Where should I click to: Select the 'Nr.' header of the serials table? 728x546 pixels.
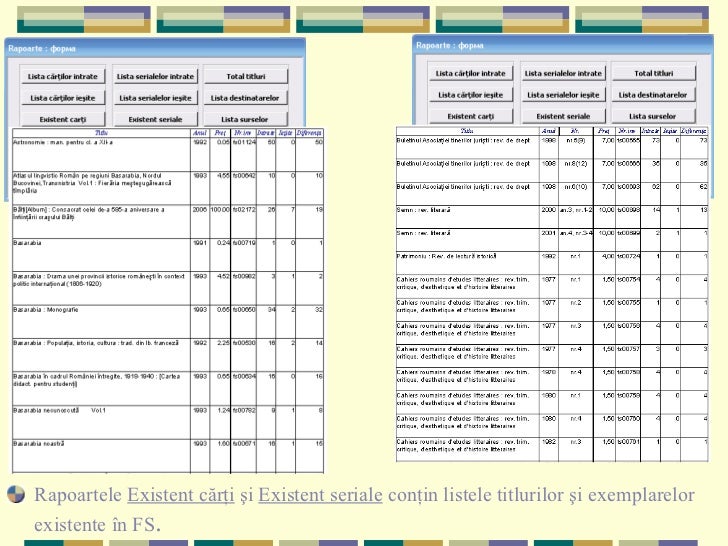[x=575, y=131]
